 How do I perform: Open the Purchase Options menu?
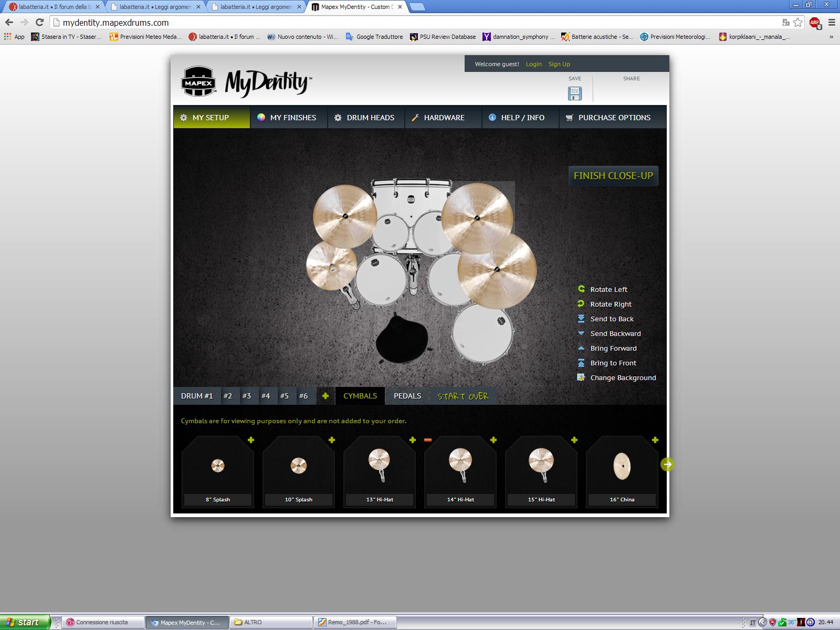(x=609, y=118)
